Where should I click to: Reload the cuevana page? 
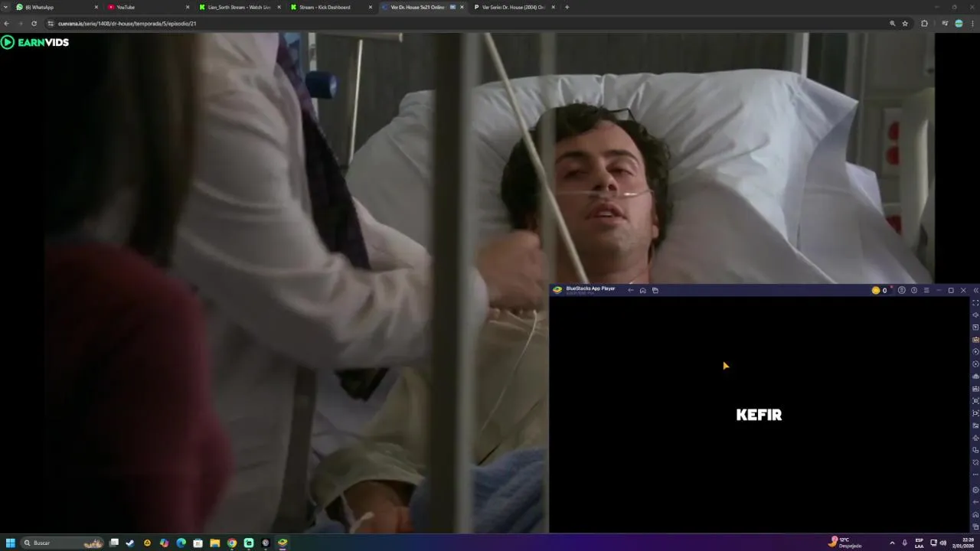click(34, 24)
